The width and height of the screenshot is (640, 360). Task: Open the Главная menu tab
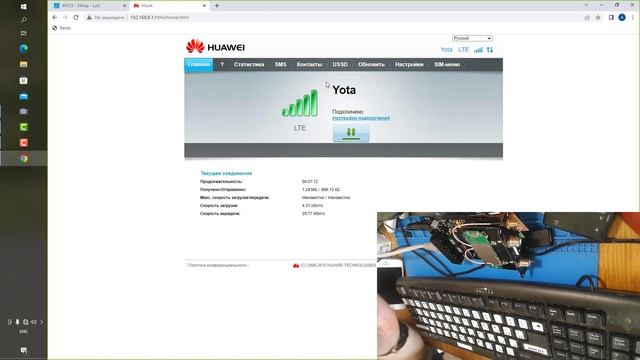coord(199,64)
